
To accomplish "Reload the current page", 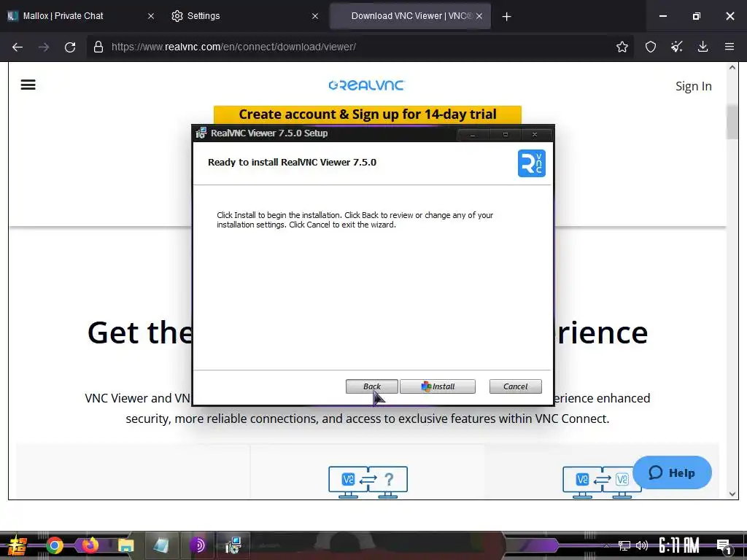I will coord(70,47).
